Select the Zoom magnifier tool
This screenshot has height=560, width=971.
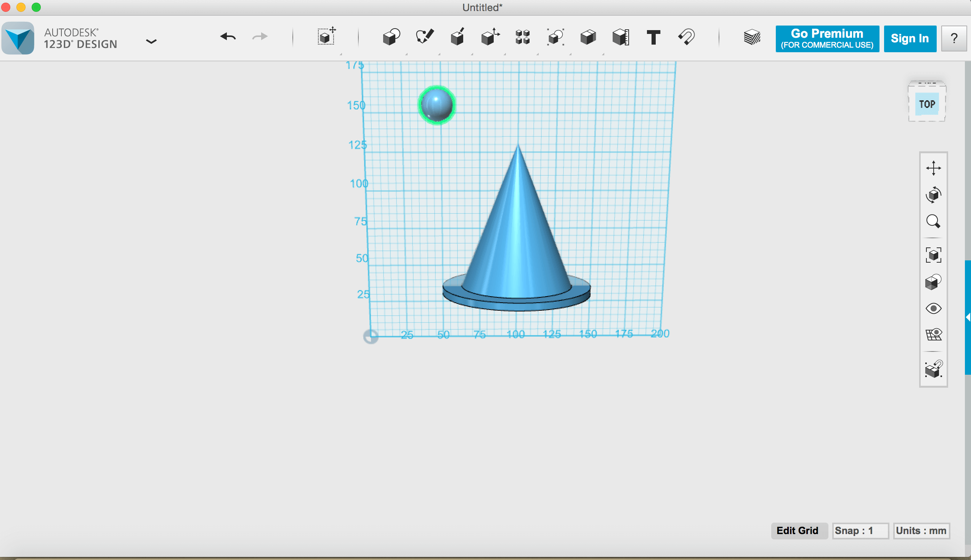pos(933,221)
